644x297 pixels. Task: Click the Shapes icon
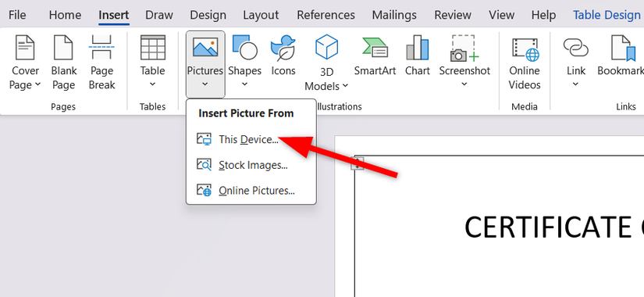point(245,48)
